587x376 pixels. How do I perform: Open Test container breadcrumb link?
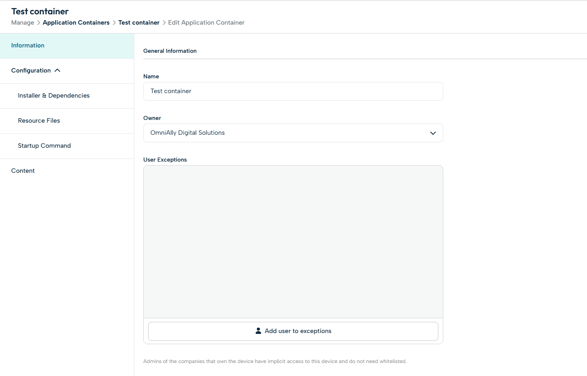(139, 22)
